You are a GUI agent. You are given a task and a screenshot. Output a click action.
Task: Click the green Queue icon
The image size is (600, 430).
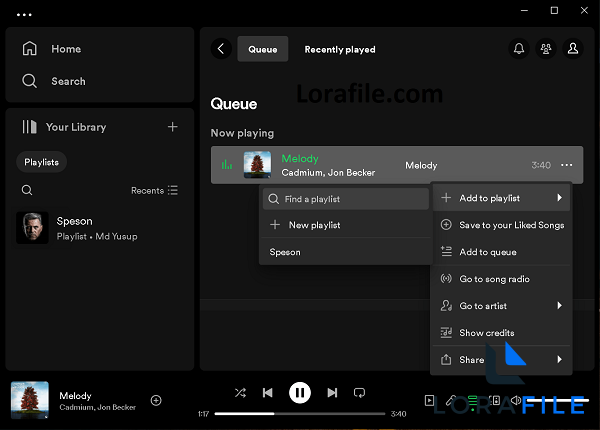[x=473, y=402]
